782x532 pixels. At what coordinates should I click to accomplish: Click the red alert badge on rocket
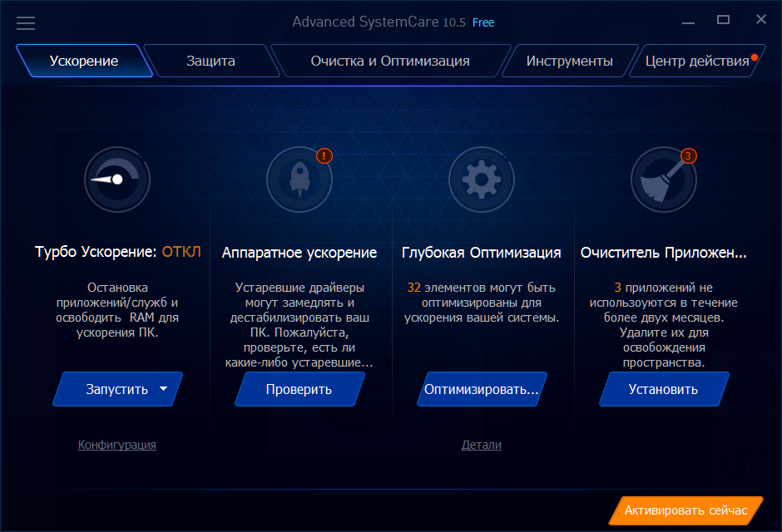(324, 155)
